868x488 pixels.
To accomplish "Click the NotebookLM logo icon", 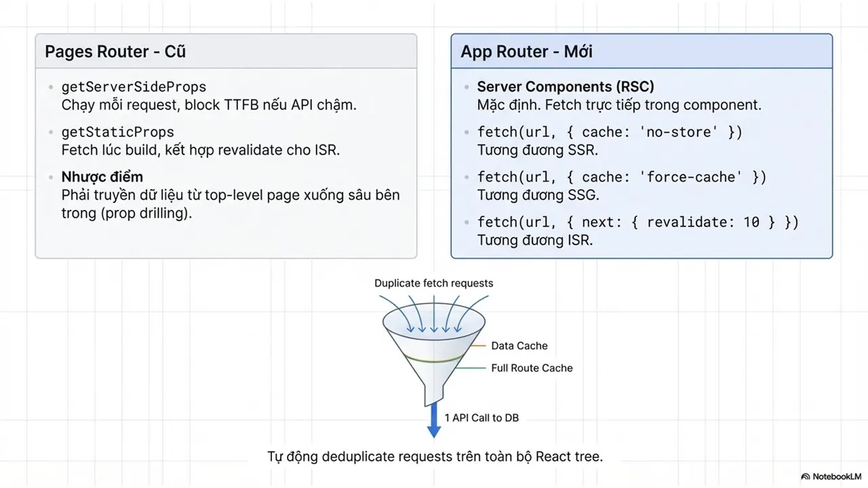I will (x=805, y=476).
